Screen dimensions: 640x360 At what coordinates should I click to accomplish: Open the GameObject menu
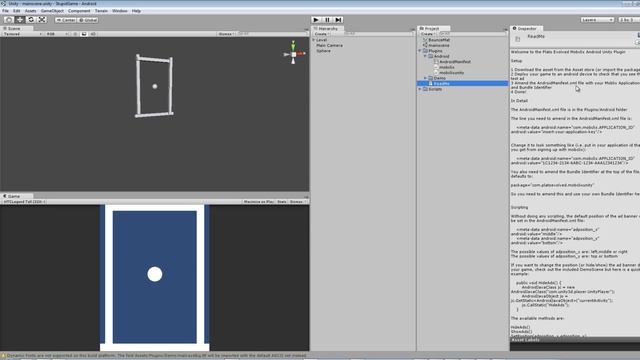(52, 11)
